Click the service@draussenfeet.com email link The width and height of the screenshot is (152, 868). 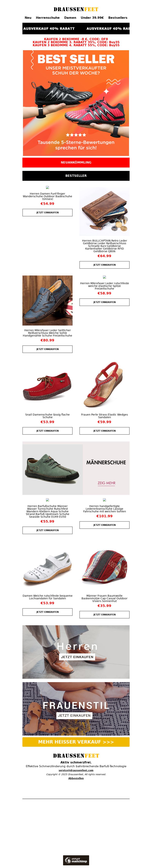click(76, 770)
